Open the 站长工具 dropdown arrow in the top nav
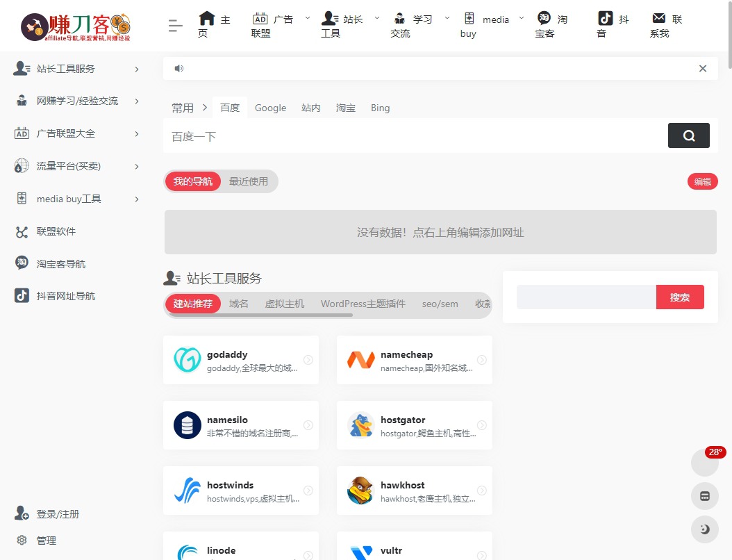 pos(377,18)
